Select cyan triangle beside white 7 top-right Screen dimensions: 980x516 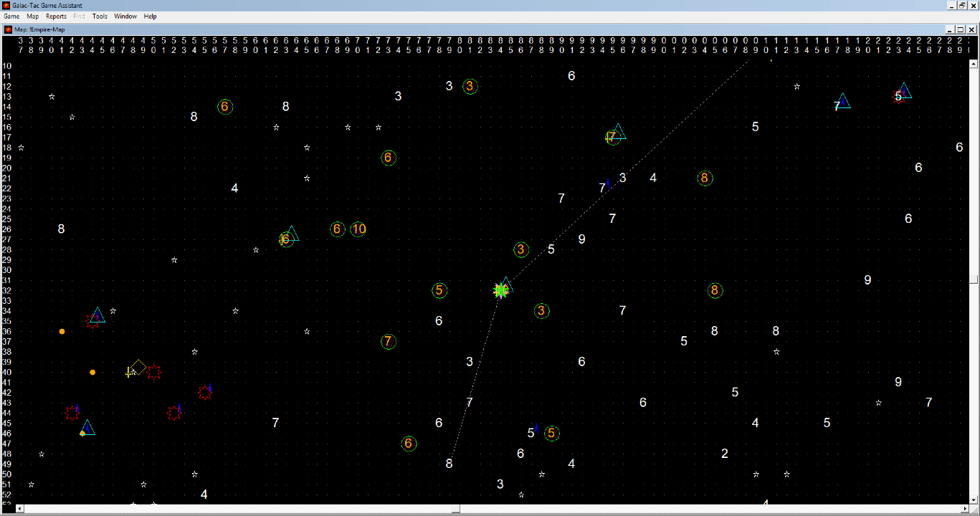click(x=844, y=102)
